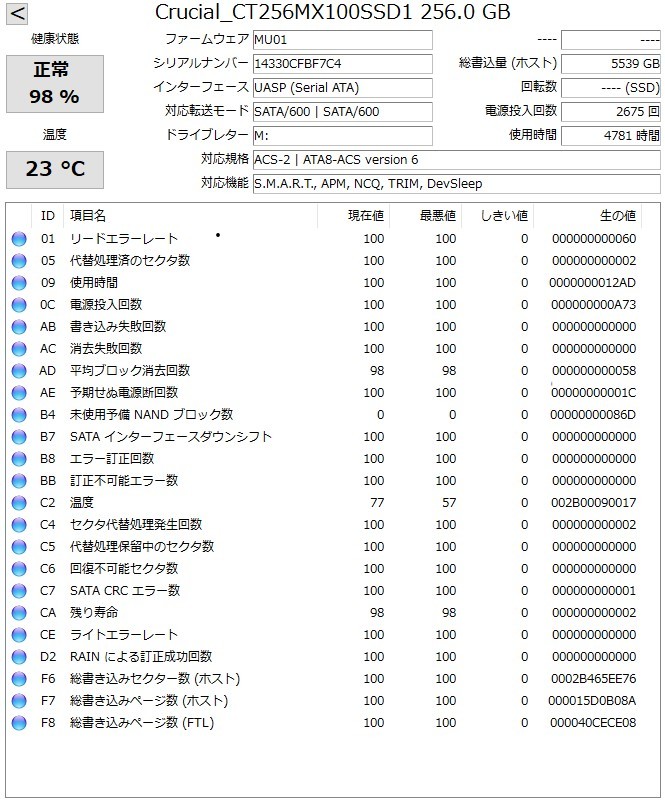This screenshot has width=665, height=803.
Task: Select the raw value 000015D0B08A
Action: pyautogui.click(x=592, y=701)
